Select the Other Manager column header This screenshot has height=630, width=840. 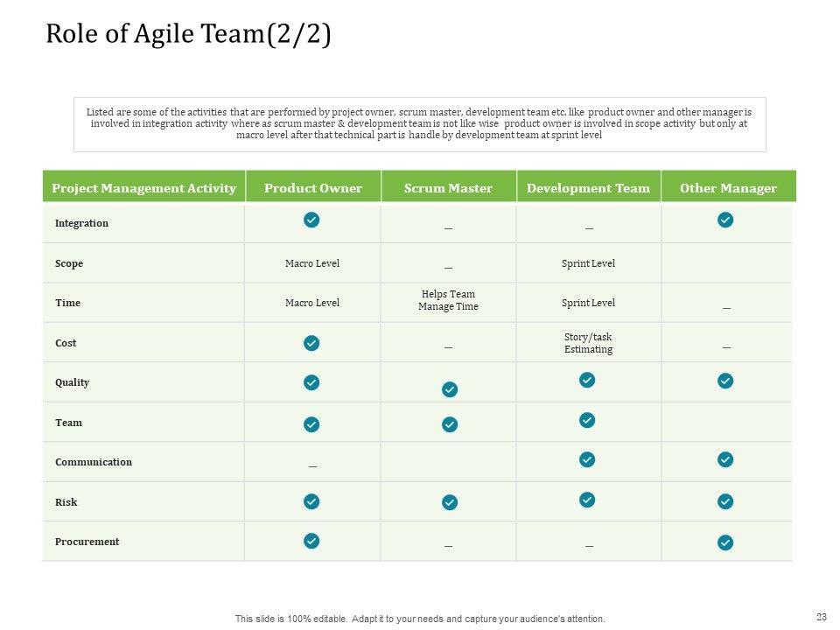click(x=728, y=188)
